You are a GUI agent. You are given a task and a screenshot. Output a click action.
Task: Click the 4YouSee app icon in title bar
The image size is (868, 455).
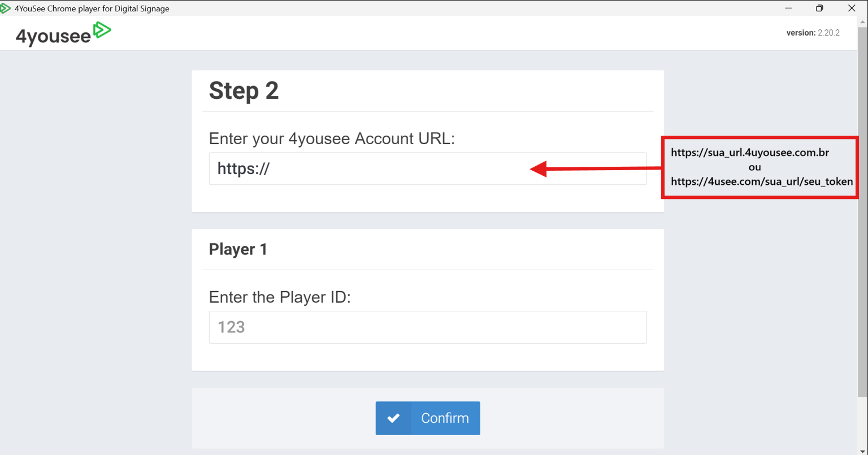click(x=5, y=8)
